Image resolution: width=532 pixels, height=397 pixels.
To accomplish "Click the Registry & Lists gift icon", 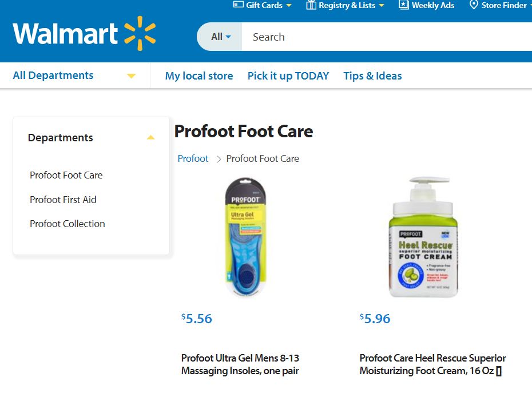I will (x=311, y=5).
